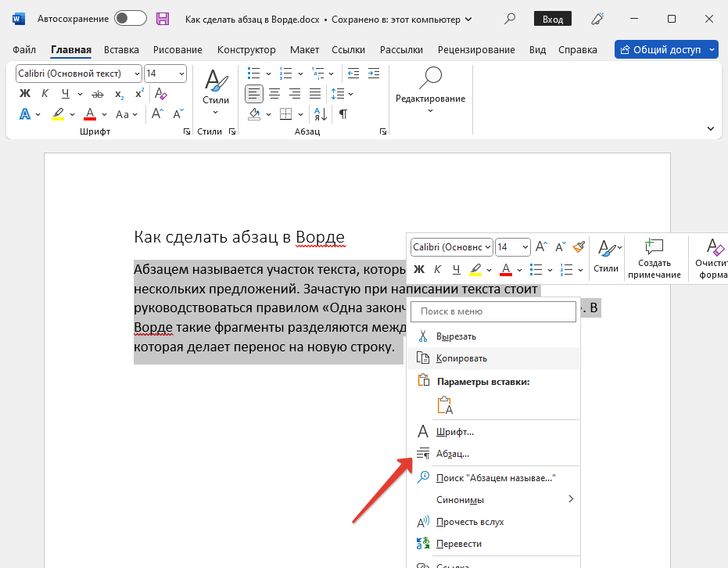Justify text alignment in the ribbon
The height and width of the screenshot is (568, 728).
[x=315, y=94]
